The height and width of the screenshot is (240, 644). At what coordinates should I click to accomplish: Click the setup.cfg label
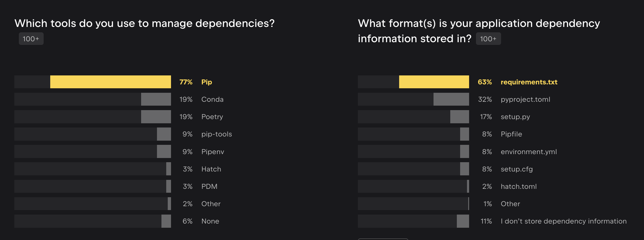[x=517, y=169]
